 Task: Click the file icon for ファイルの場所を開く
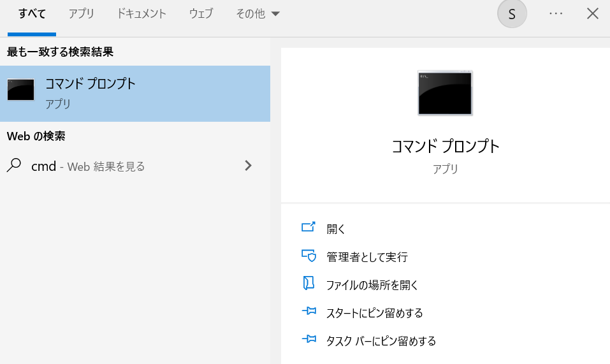coord(309,284)
